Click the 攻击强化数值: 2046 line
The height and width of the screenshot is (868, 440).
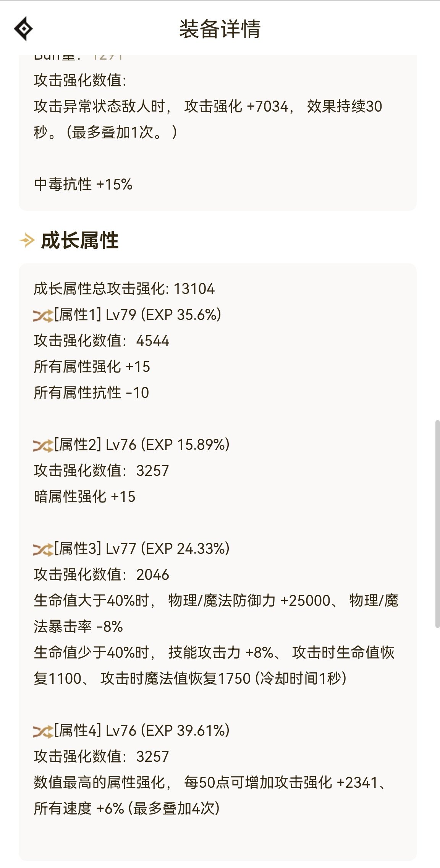101,575
